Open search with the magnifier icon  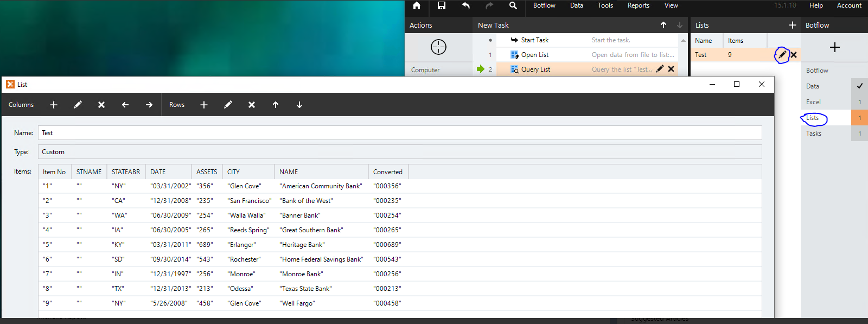[x=513, y=5]
